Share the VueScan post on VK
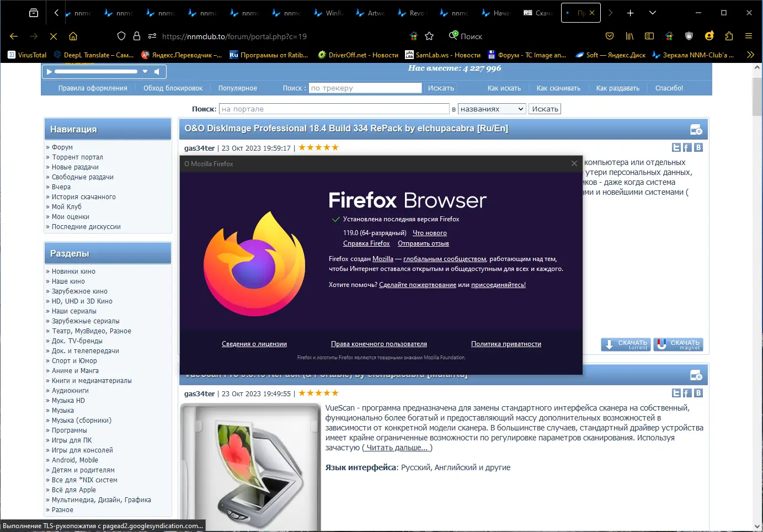Screen dimensions: 763x532 [698, 393]
